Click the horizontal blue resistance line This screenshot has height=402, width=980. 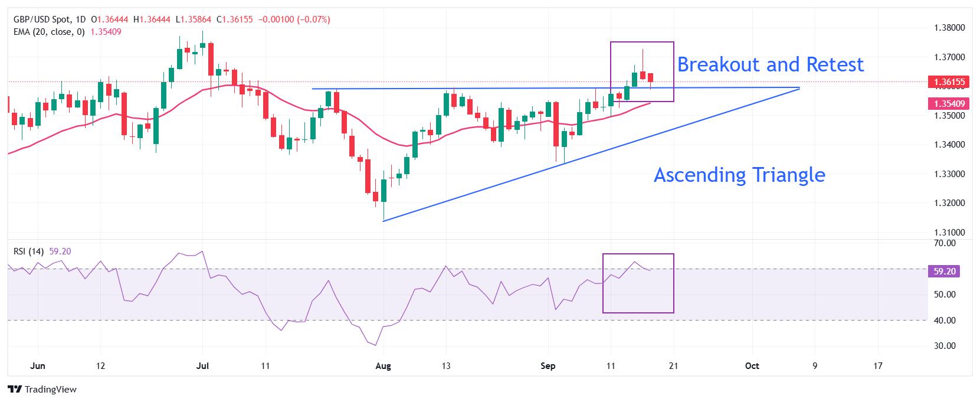555,88
